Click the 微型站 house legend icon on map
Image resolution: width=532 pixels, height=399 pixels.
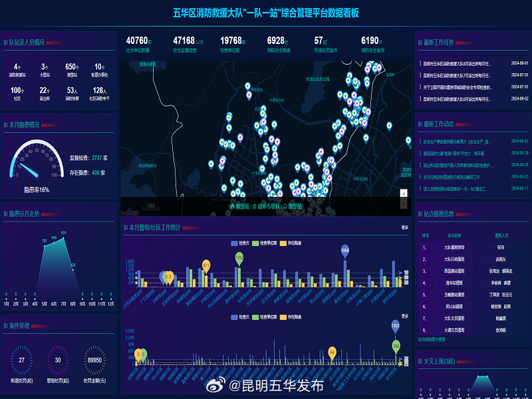click(285, 207)
